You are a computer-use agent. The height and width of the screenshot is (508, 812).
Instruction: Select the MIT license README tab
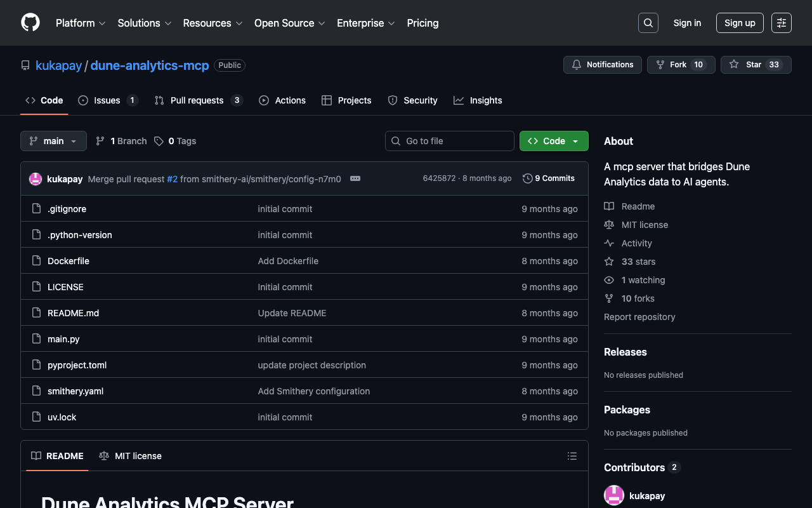point(131,456)
